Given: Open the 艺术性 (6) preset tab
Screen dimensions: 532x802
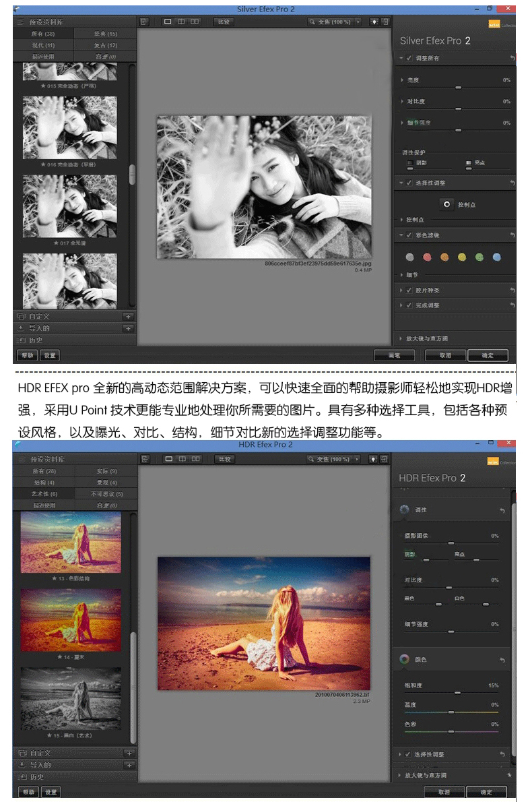Looking at the screenshot, I should click(x=44, y=494).
